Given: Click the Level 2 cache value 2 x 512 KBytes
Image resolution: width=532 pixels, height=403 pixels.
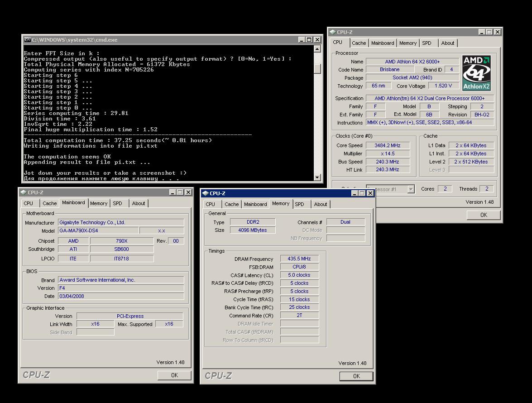Looking at the screenshot, I should pos(471,162).
